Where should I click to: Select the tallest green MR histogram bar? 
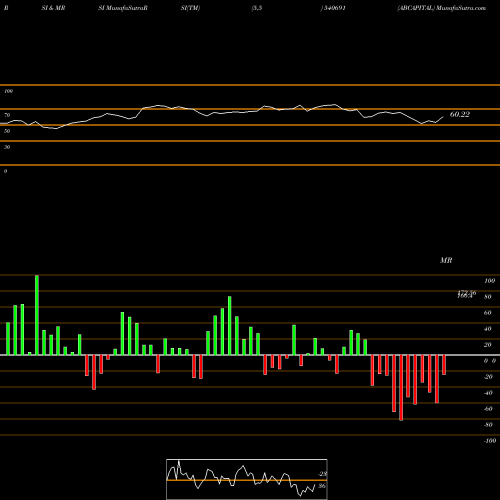[37, 315]
